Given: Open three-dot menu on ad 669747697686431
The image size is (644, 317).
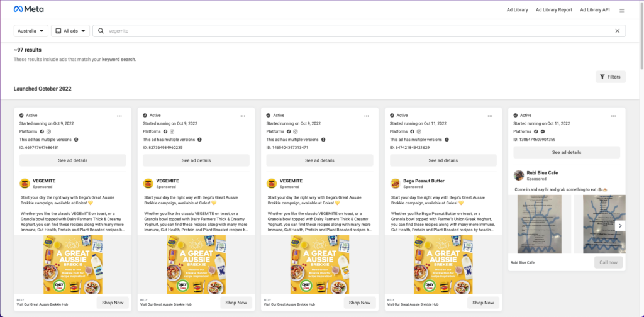Looking at the screenshot, I should [119, 116].
